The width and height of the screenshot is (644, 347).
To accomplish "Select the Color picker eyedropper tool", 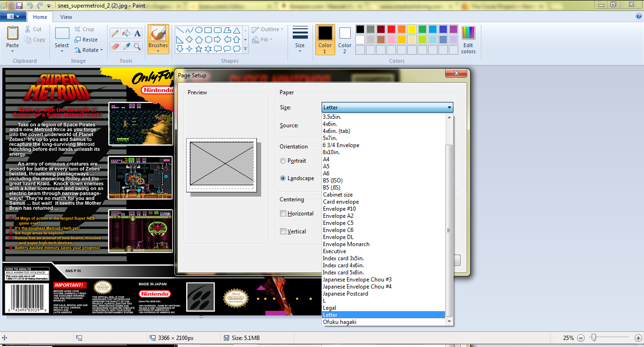I will pos(126,46).
